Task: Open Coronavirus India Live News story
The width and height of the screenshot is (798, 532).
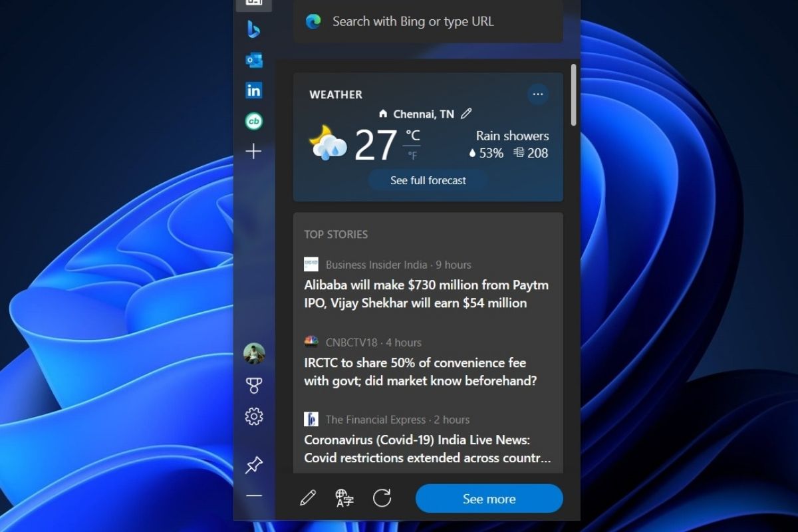Action: (428, 449)
